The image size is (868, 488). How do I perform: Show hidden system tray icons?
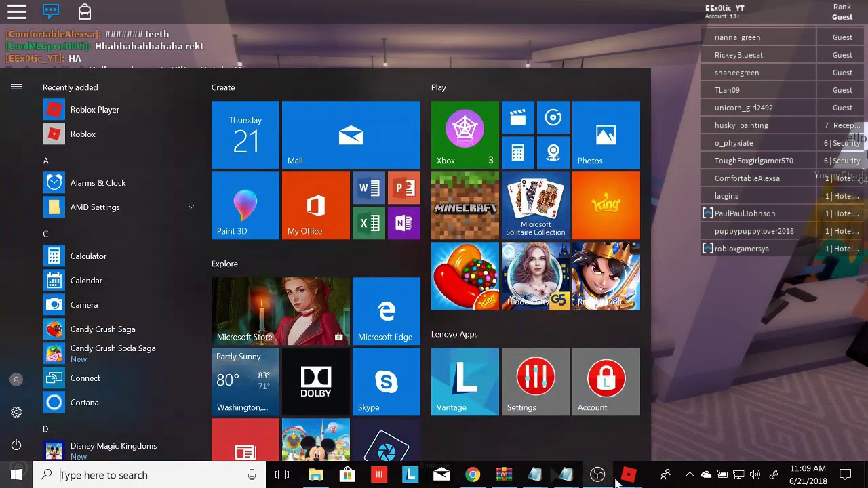point(690,475)
